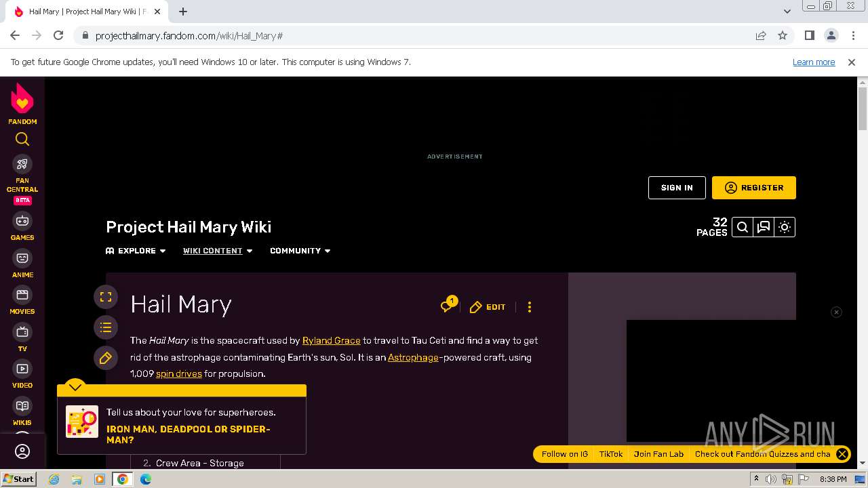Open the user profile icon in sidebar
868x488 pixels.
coord(22,451)
